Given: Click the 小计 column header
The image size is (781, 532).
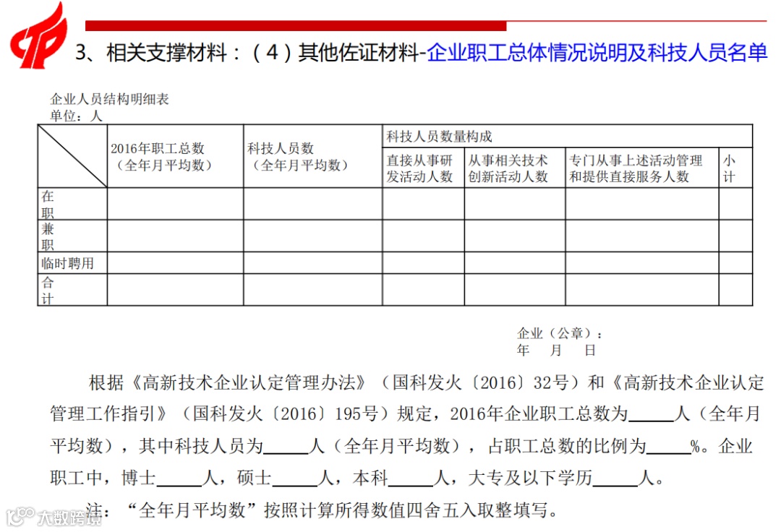Looking at the screenshot, I should [x=729, y=168].
